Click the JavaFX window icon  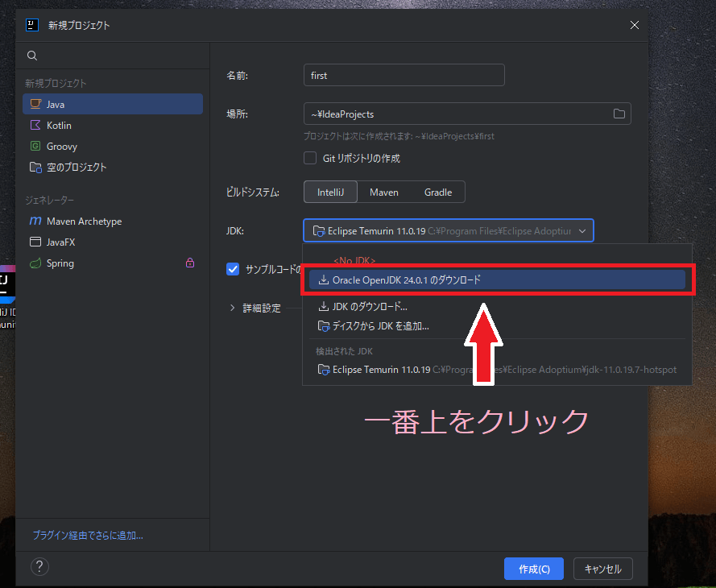[35, 242]
